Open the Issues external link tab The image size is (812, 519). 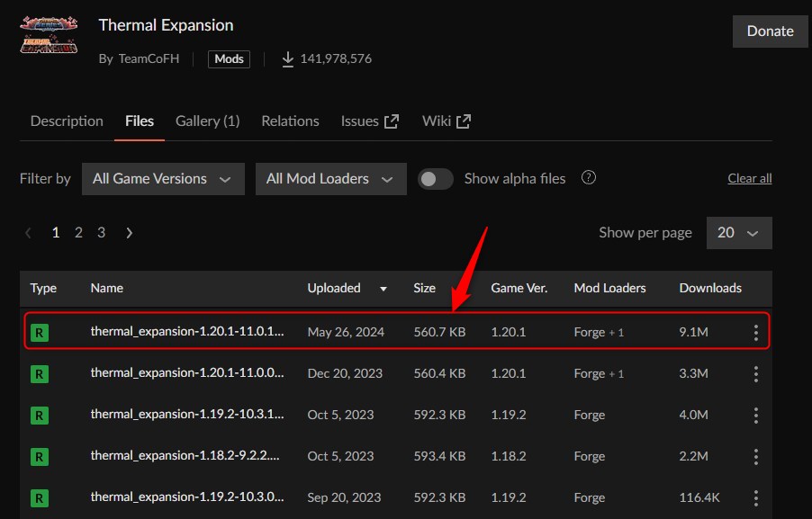[x=370, y=121]
